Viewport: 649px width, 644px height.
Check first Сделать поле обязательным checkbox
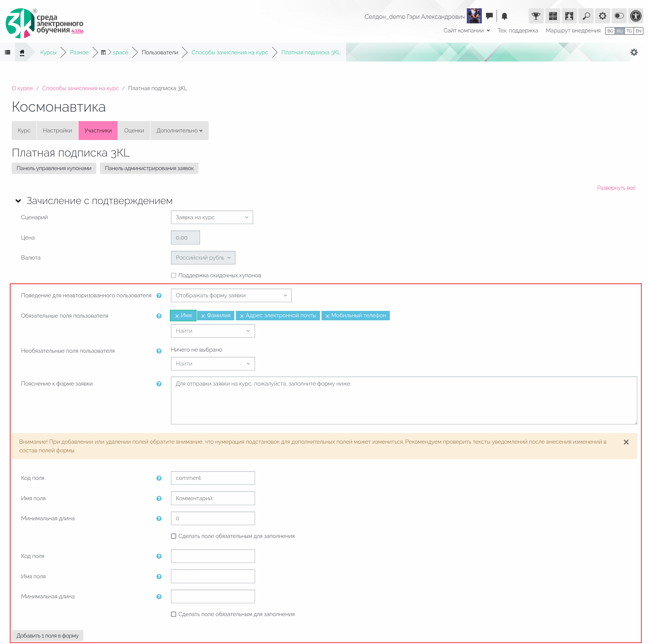tap(174, 536)
